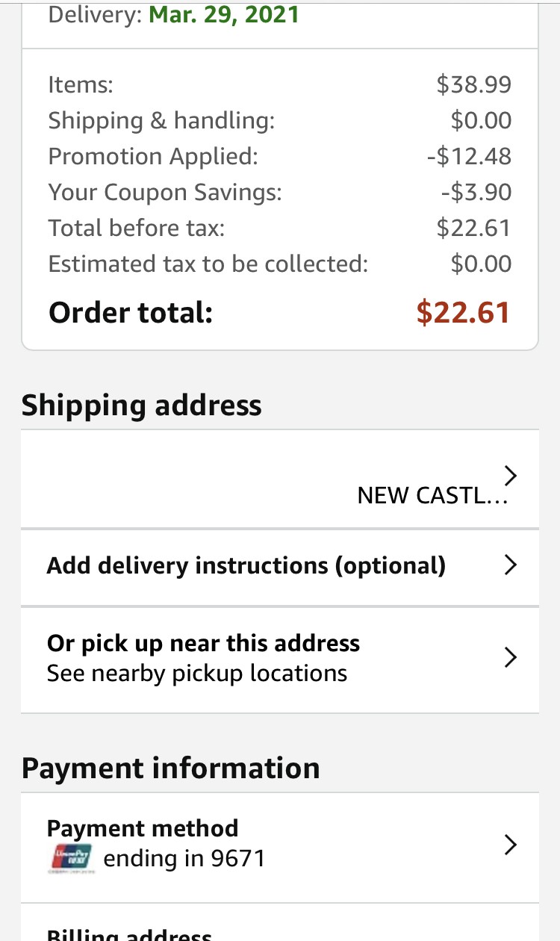Select card ending in 9671 text
Image resolution: width=560 pixels, height=941 pixels.
(x=184, y=859)
